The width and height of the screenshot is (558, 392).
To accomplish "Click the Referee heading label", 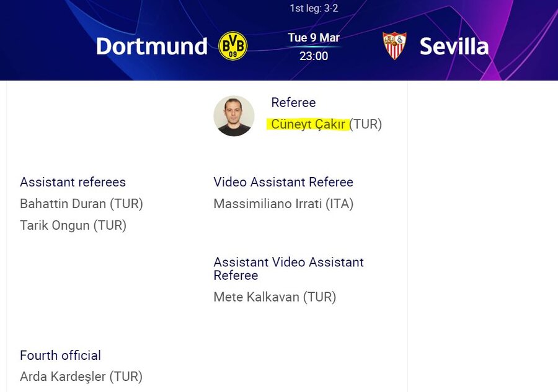I will [x=293, y=103].
